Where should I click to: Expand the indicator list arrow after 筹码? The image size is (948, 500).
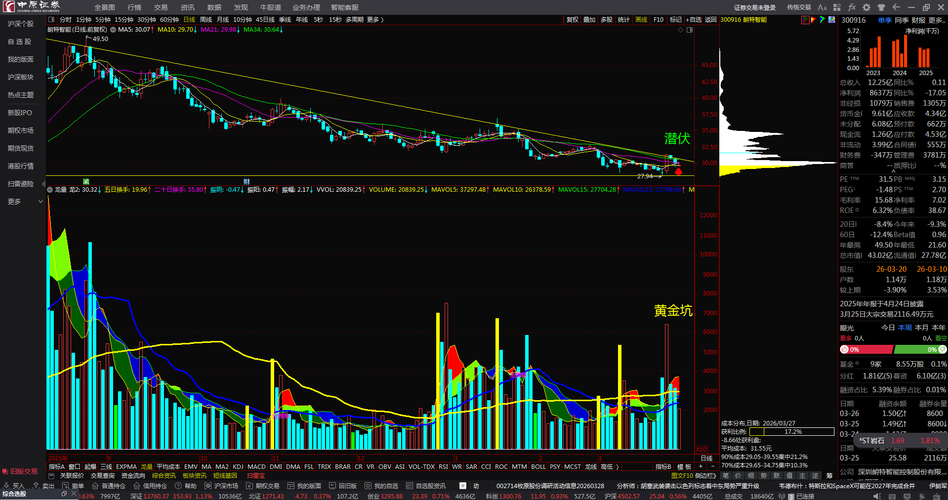coord(617,467)
